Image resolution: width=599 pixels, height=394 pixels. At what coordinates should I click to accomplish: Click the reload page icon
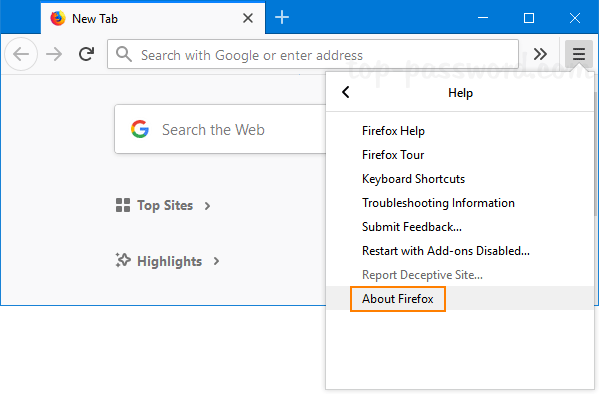click(x=86, y=54)
